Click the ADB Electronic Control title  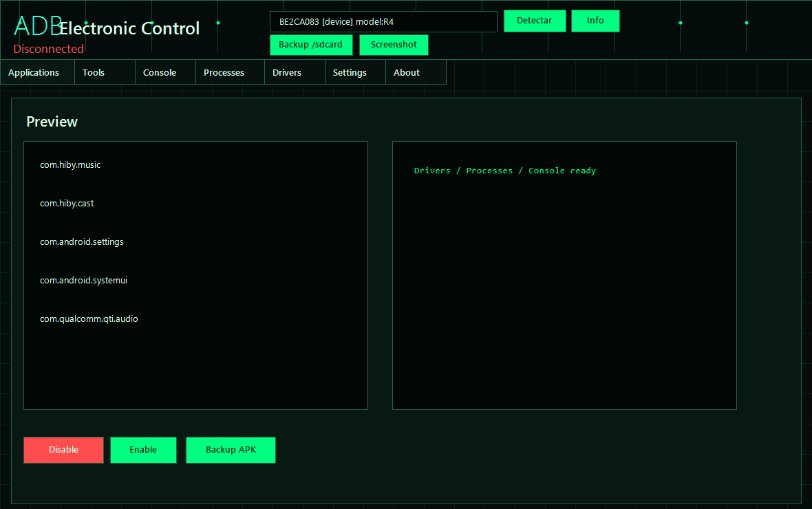pyautogui.click(x=107, y=27)
